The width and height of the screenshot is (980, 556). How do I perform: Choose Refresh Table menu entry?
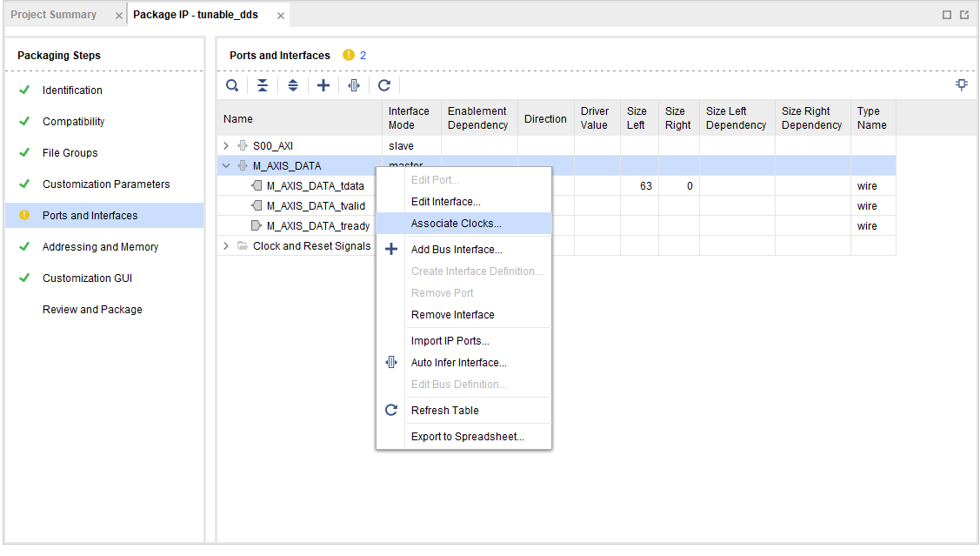pos(463,411)
